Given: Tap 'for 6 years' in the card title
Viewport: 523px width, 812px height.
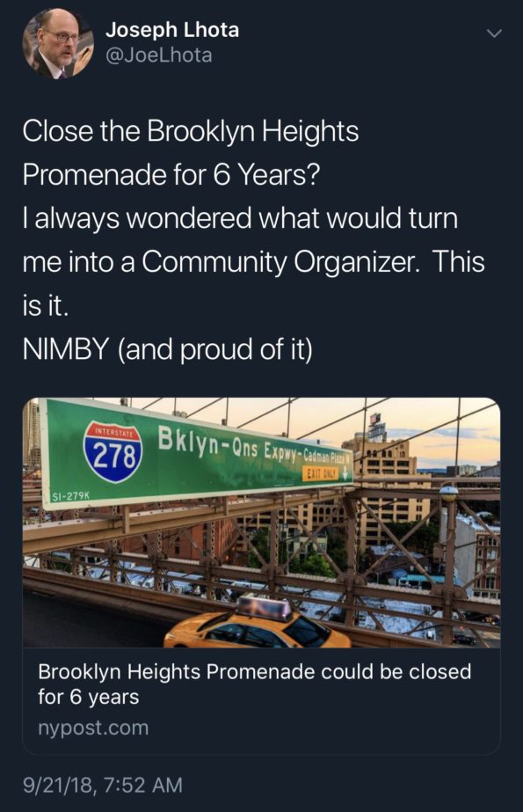Looking at the screenshot, I should coord(89,697).
